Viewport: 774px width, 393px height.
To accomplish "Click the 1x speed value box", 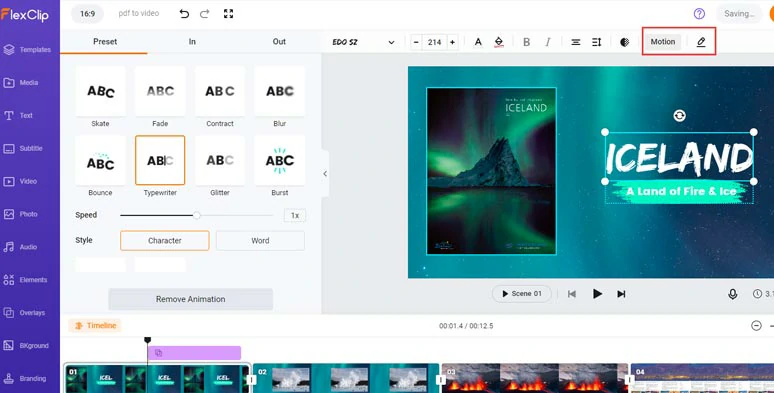I will (295, 215).
